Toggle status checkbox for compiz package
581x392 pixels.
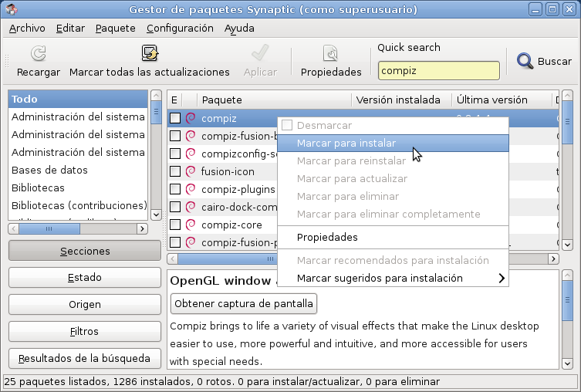[x=175, y=118]
